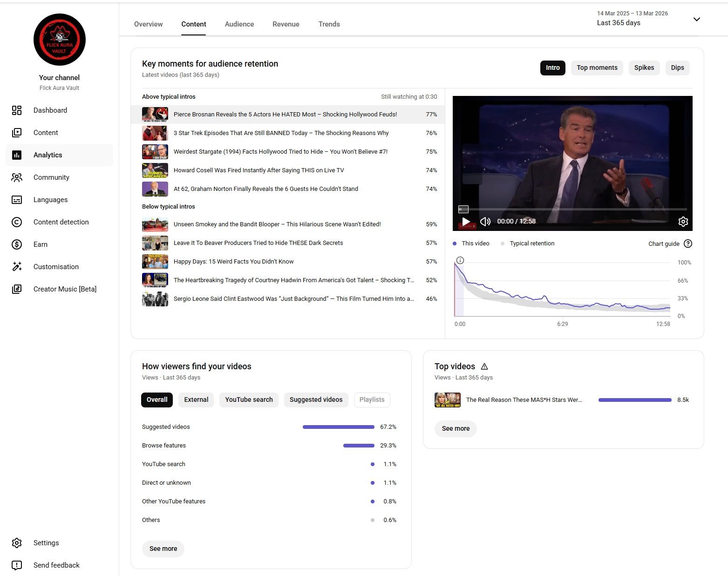Expand See more under Top videos
This screenshot has height=576, width=728.
[x=456, y=428]
